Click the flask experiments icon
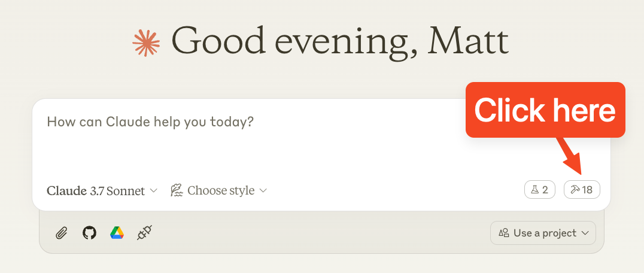This screenshot has width=644, height=273. pyautogui.click(x=534, y=190)
